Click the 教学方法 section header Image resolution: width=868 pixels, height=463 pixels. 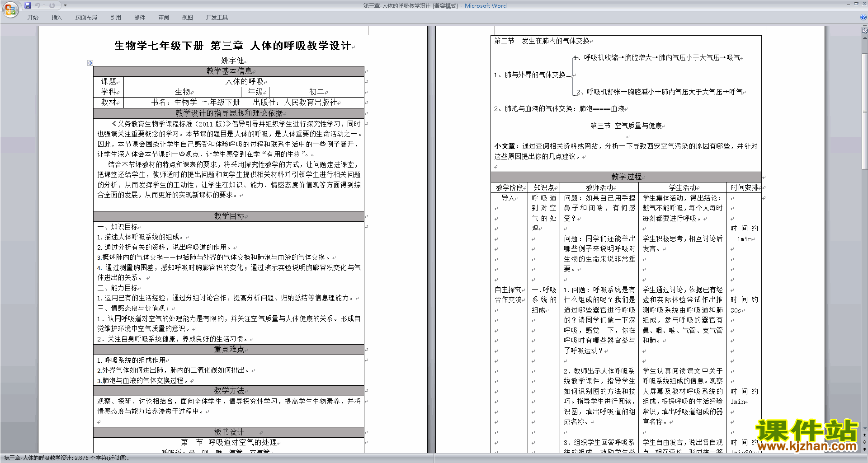229,391
